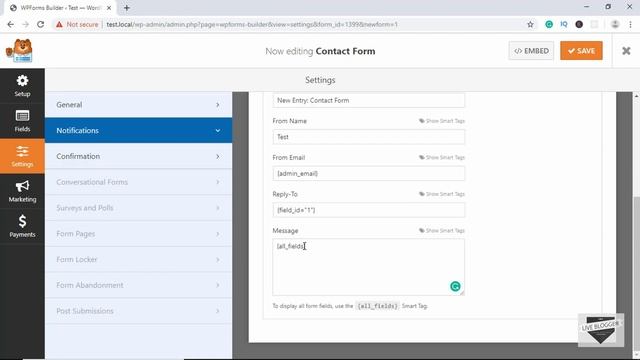Screen dimensions: 640x360
Task: Click the Reply-To input field
Action: 369,210
